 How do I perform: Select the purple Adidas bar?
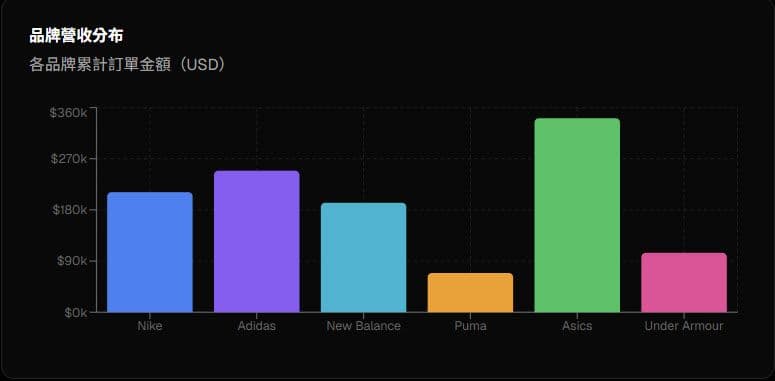pyautogui.click(x=257, y=242)
